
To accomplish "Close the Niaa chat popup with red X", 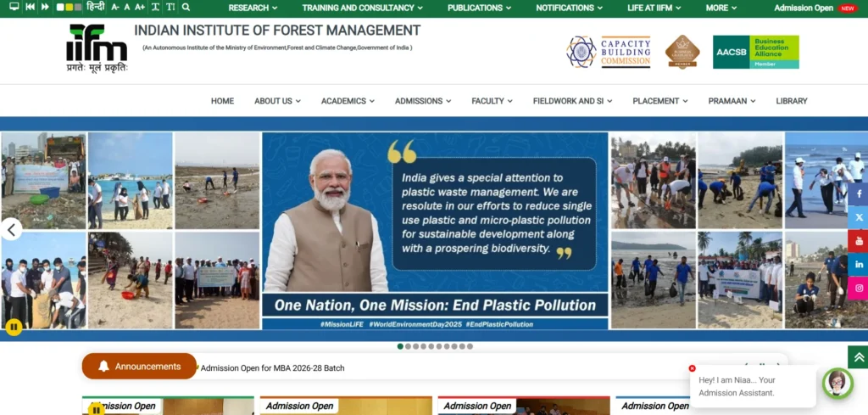I will click(692, 368).
